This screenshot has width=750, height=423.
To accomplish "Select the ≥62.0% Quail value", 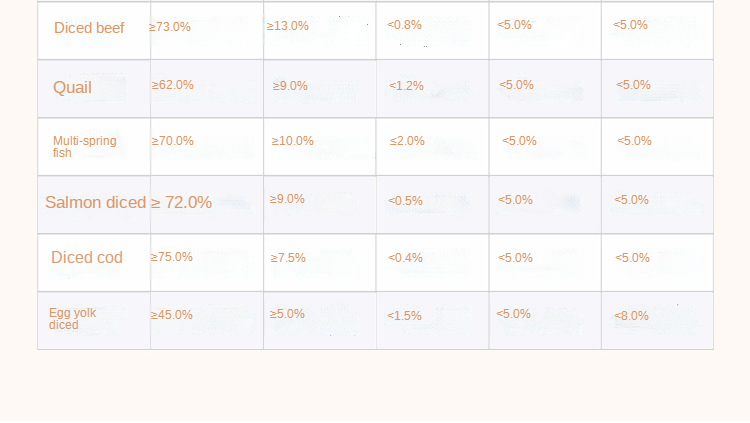I will (x=173, y=85).
